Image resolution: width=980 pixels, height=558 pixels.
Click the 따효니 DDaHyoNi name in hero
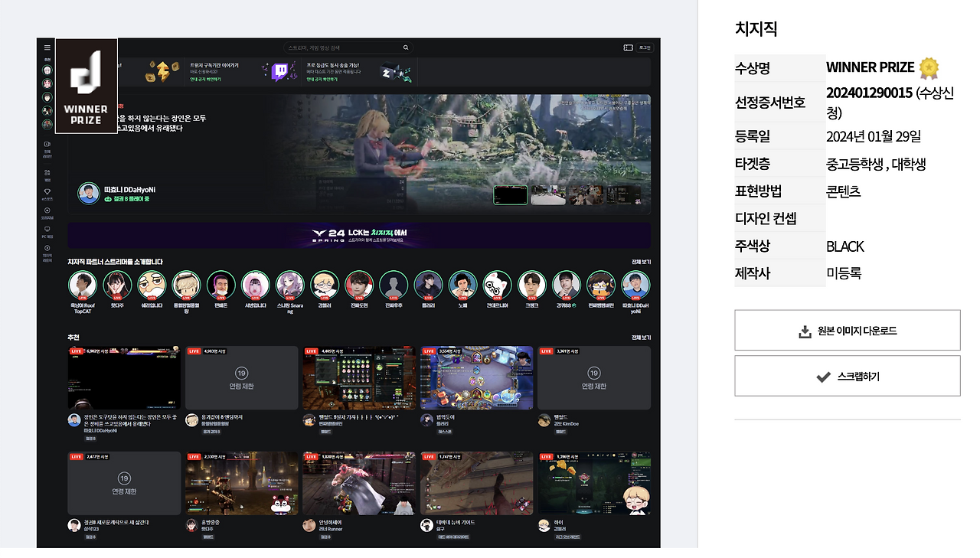(129, 189)
